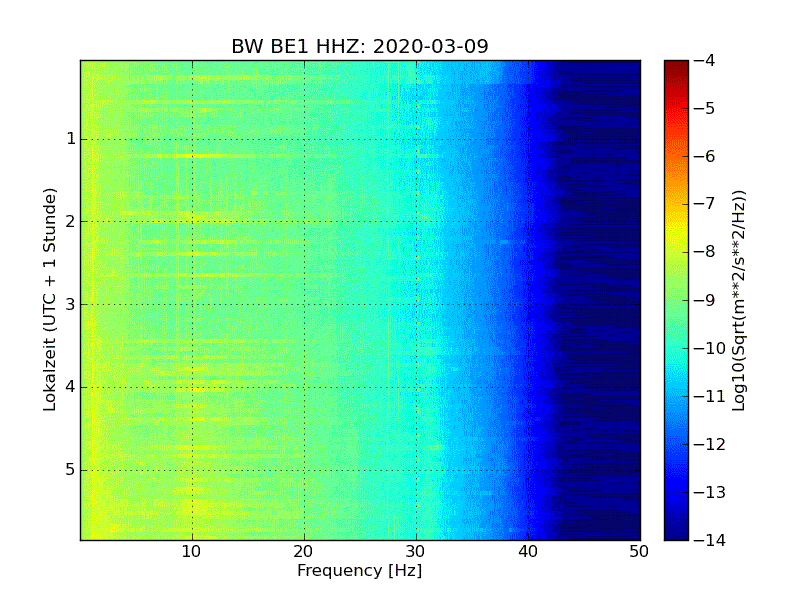Click the colorbar value −12
This screenshot has width=800, height=600.
(710, 444)
